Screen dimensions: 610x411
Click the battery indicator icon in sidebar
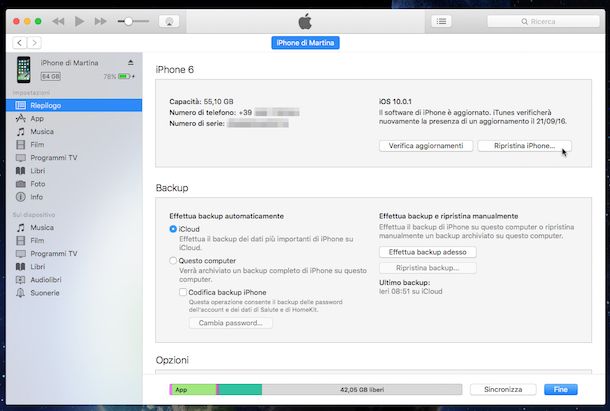click(x=124, y=76)
